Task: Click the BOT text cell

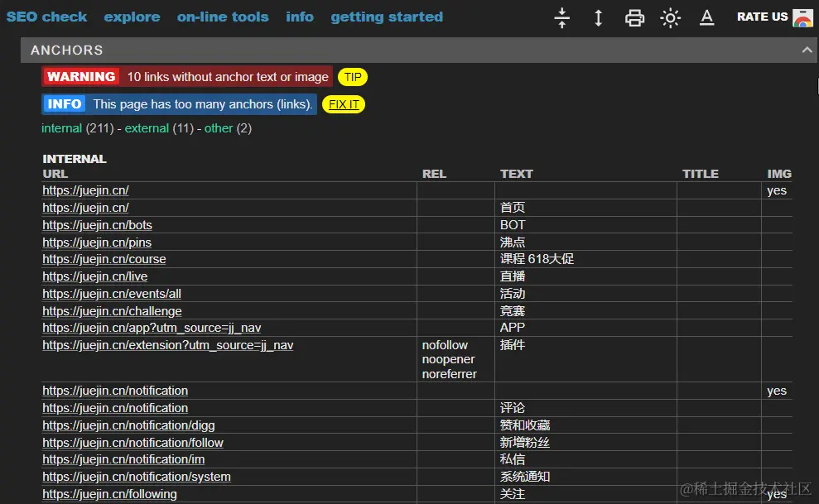Action: pyautogui.click(x=513, y=225)
